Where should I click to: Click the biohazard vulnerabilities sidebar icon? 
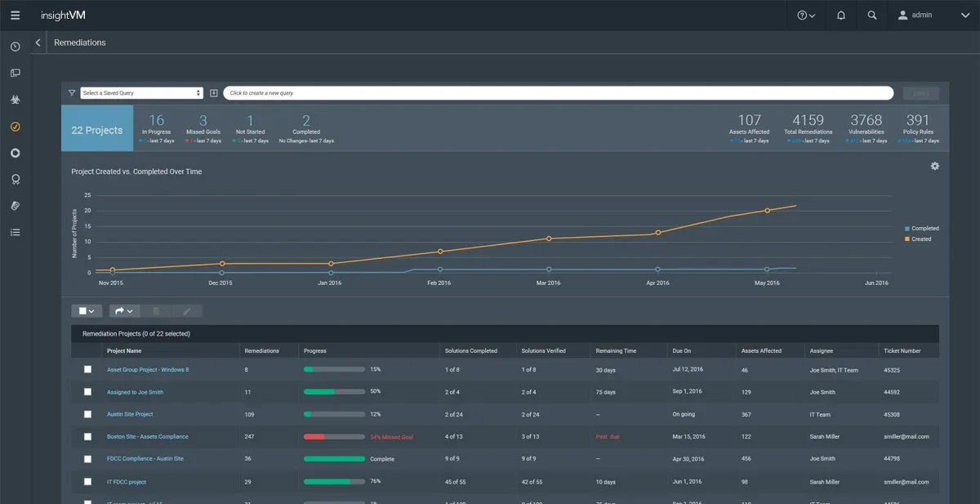point(16,100)
